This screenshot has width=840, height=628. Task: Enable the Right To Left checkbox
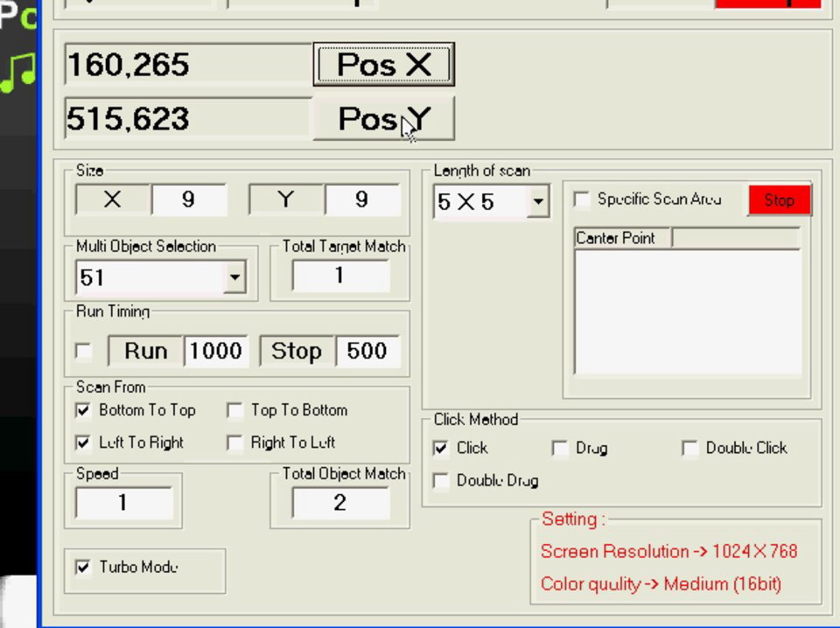(235, 442)
